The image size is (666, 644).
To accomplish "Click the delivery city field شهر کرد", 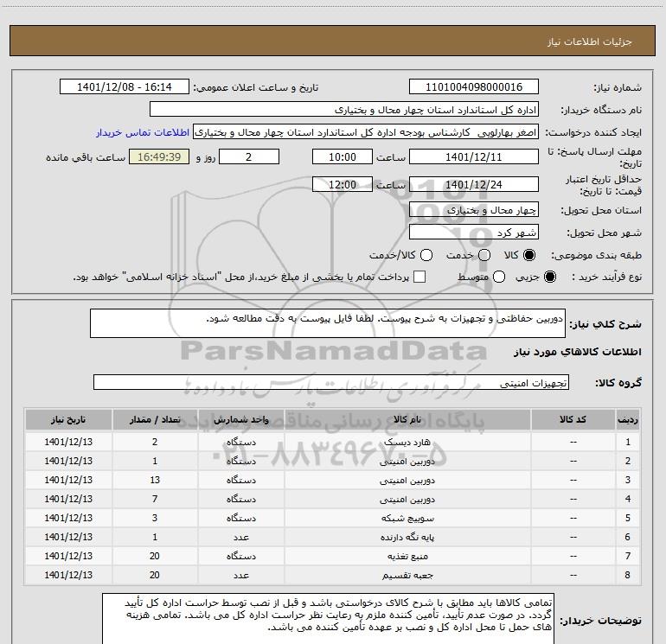I will tap(474, 232).
